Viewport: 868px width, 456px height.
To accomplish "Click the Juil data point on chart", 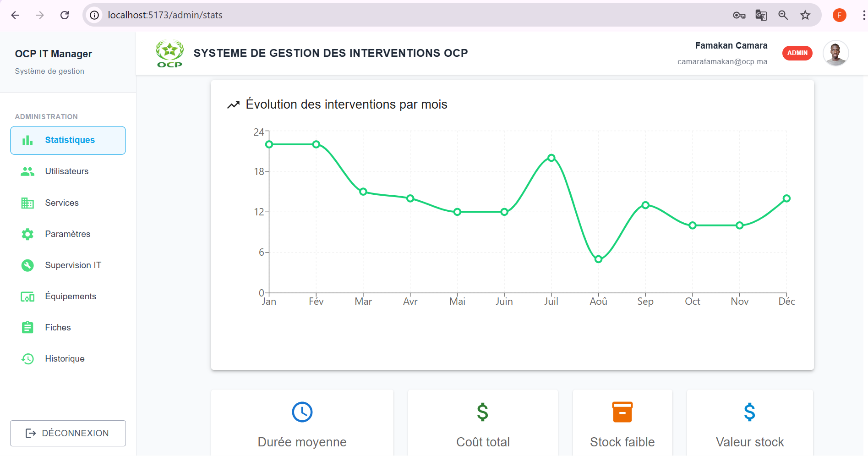I will tap(551, 158).
